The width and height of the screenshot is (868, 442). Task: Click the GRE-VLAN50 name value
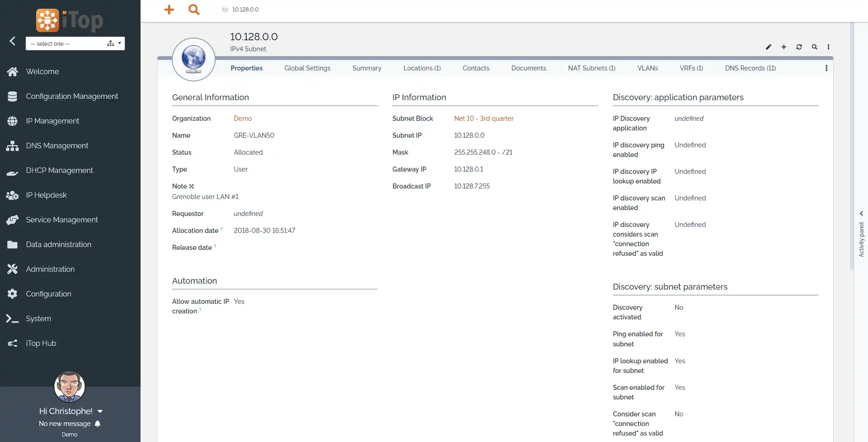click(254, 135)
